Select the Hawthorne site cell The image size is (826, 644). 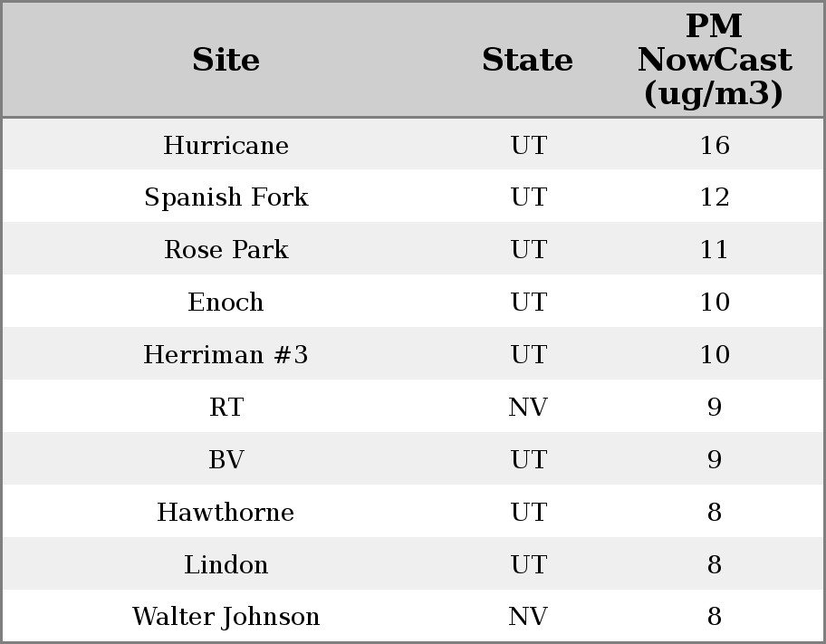pos(226,513)
